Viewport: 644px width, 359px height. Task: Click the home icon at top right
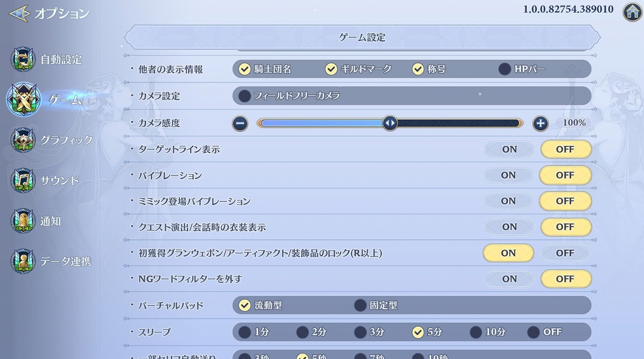point(632,12)
